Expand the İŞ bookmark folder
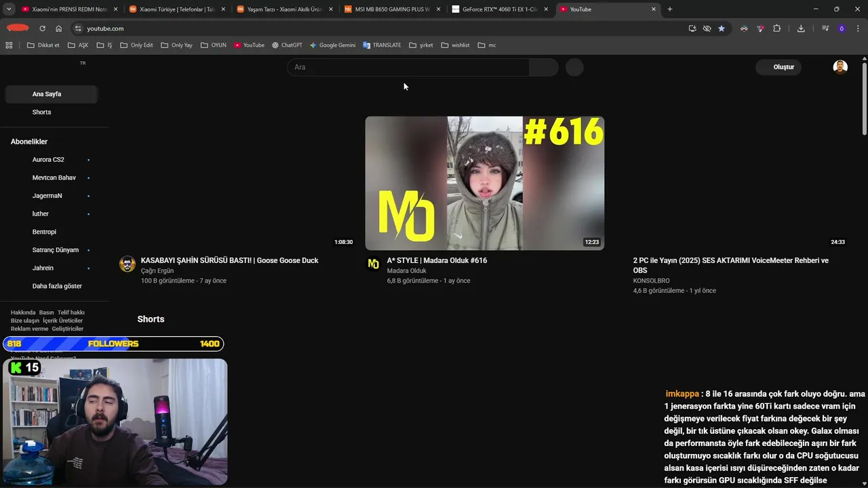Viewport: 868px width, 488px height. pos(104,45)
